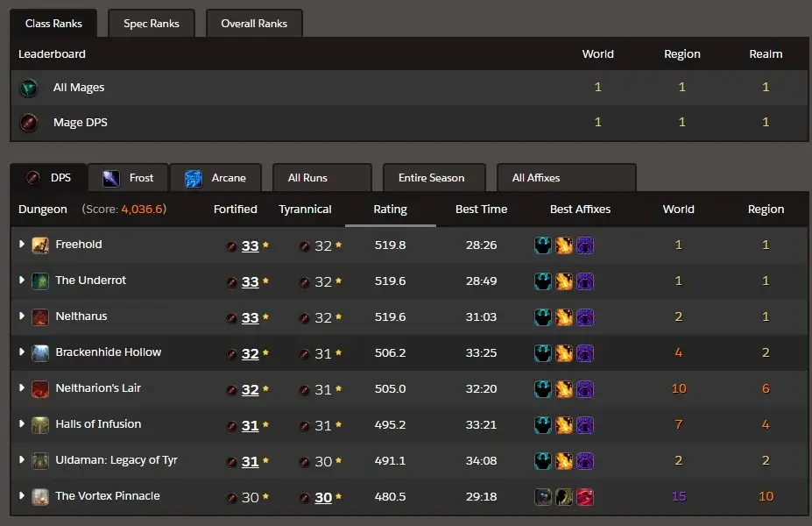The height and width of the screenshot is (526, 812).
Task: Switch to the Spec Ranks tab
Action: [151, 24]
